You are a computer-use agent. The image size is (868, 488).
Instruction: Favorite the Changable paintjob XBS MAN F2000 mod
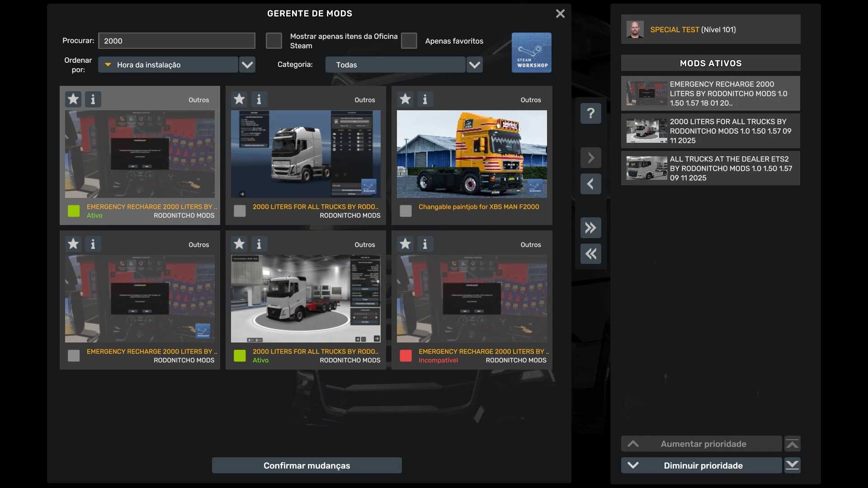coord(405,99)
